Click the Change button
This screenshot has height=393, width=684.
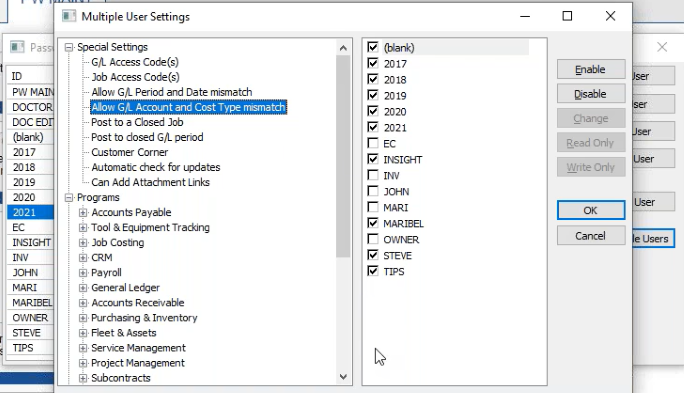pos(591,118)
